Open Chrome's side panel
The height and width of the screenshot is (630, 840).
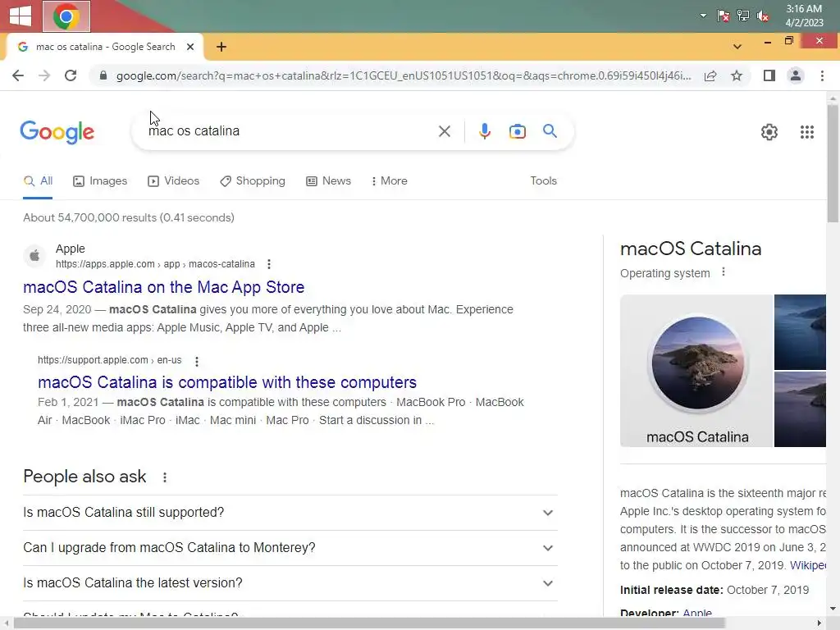(x=769, y=75)
